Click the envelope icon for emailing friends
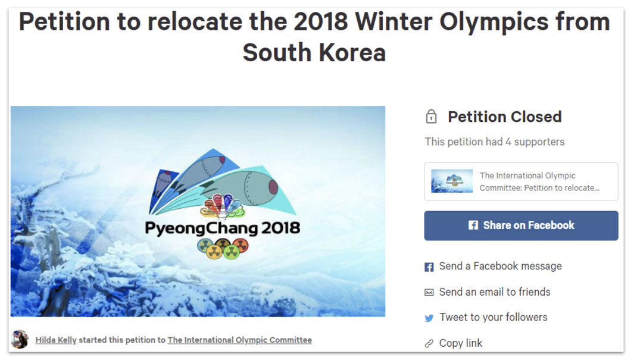The image size is (637, 364). 429,293
